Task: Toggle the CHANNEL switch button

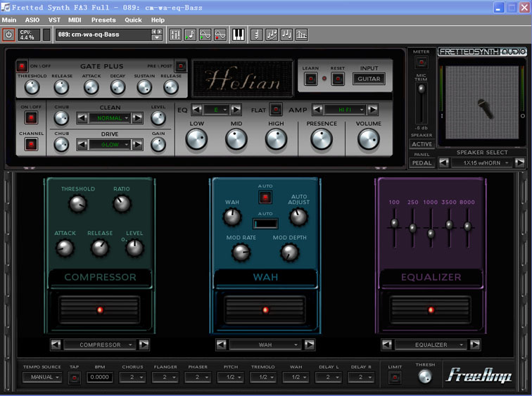Action: point(31,145)
